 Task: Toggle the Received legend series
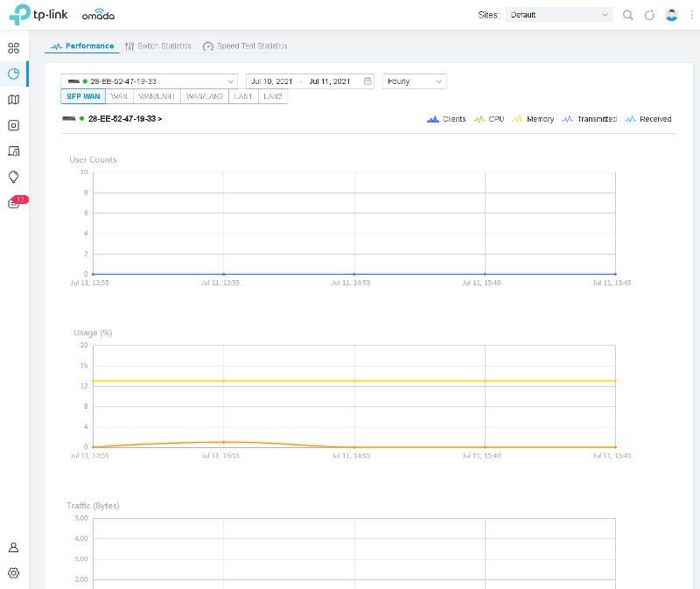tap(647, 119)
